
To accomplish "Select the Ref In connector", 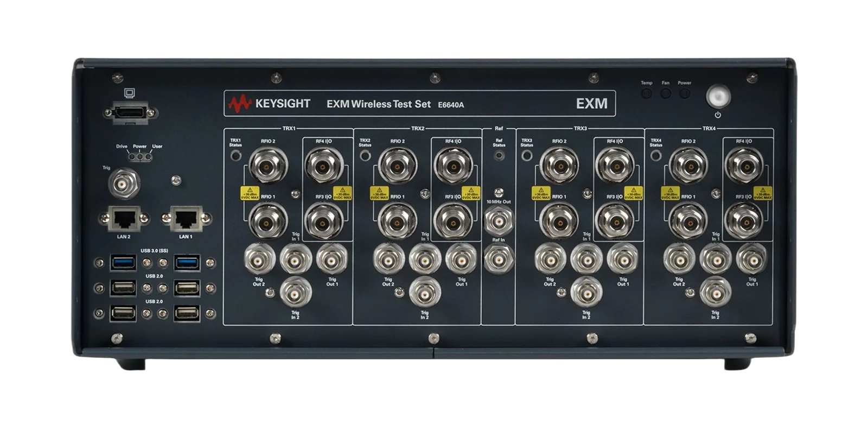I will click(499, 258).
